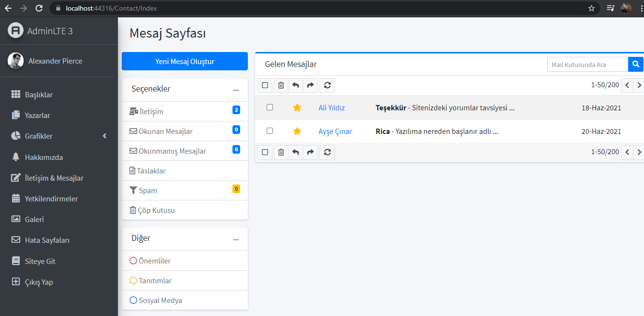
Task: Click the browser reload page icon
Action: click(x=39, y=8)
